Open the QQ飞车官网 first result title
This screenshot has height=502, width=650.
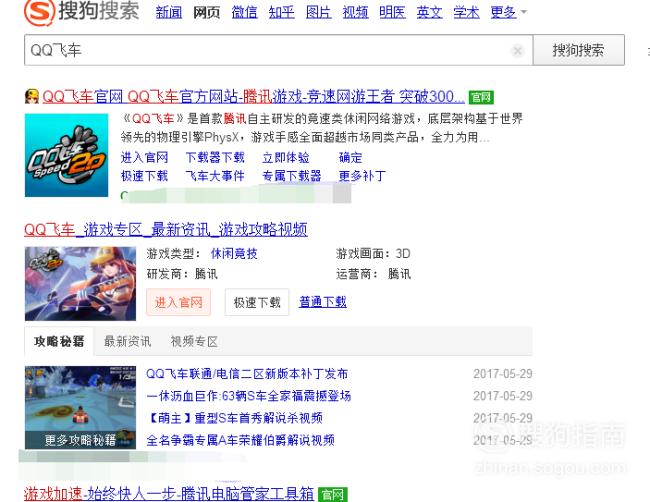coord(253,97)
